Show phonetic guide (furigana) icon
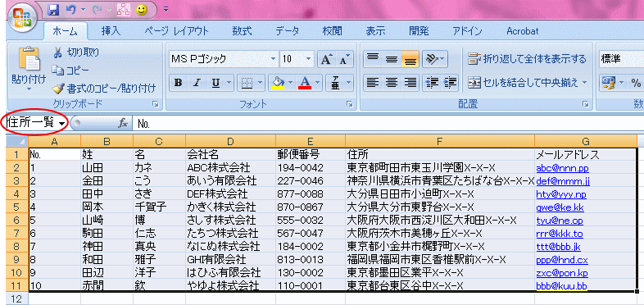The image size is (644, 305). pos(335,83)
